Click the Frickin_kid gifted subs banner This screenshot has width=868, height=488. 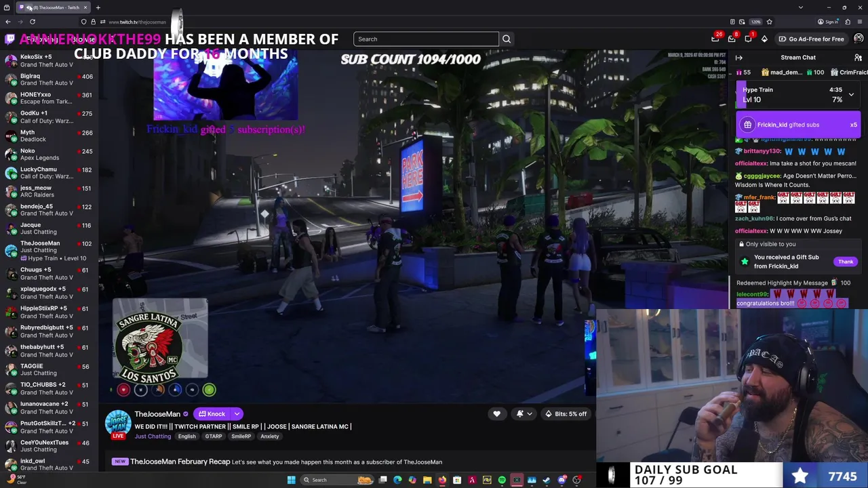click(x=798, y=125)
